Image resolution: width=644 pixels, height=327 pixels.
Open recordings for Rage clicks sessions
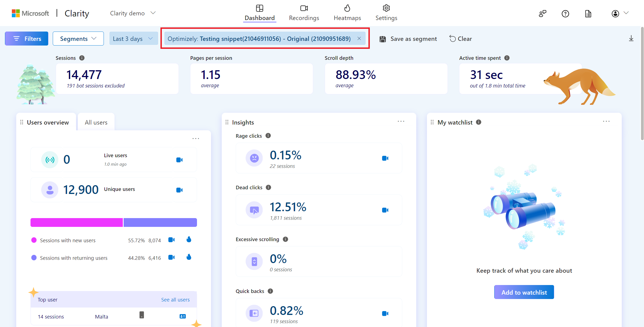385,158
